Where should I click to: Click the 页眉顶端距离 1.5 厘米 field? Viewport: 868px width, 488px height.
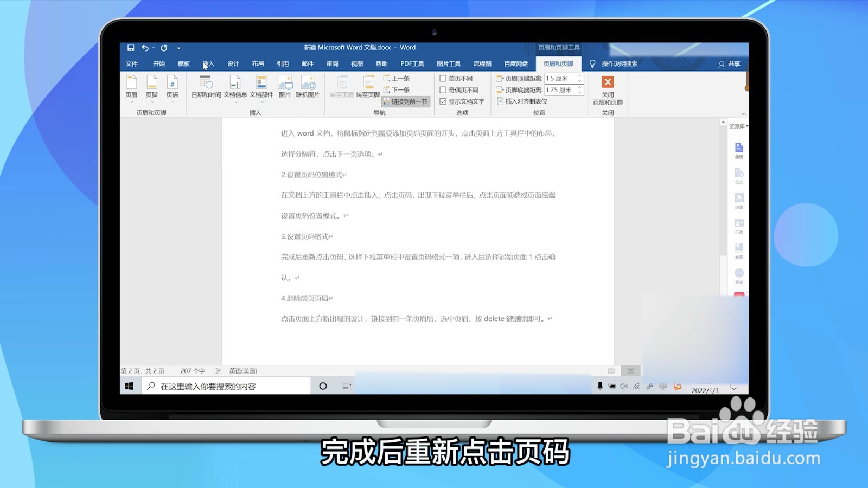point(560,79)
